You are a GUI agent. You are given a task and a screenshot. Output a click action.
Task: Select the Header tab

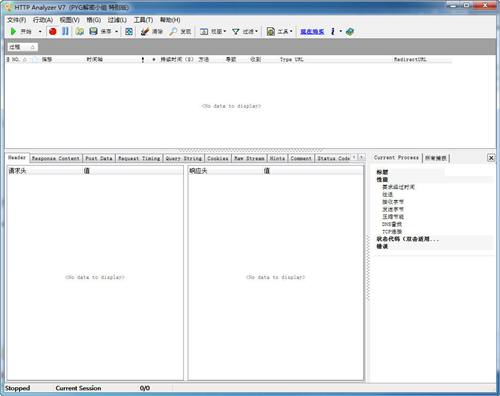(17, 157)
